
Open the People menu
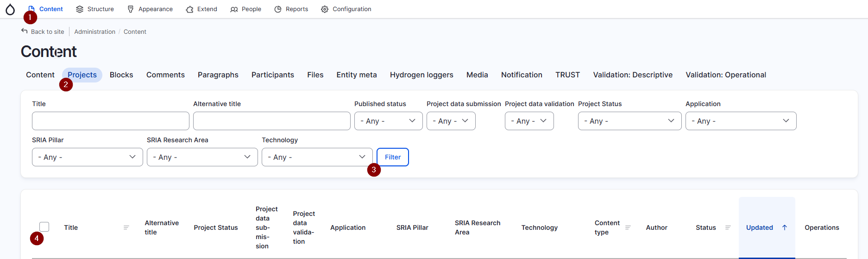click(246, 9)
